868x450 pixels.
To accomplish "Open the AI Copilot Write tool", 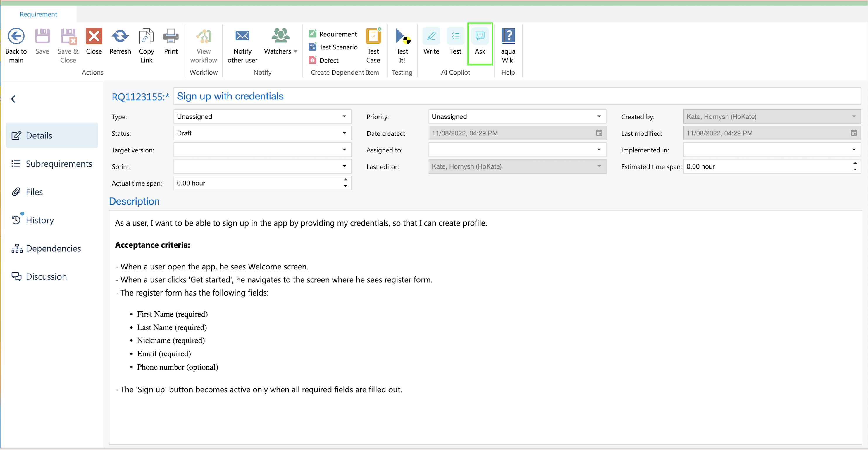I will point(431,36).
